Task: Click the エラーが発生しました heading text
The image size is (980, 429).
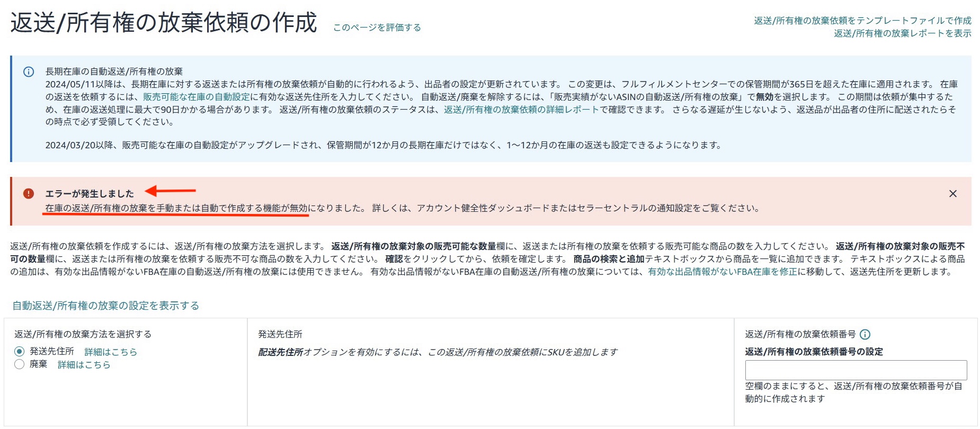Action: (90, 194)
